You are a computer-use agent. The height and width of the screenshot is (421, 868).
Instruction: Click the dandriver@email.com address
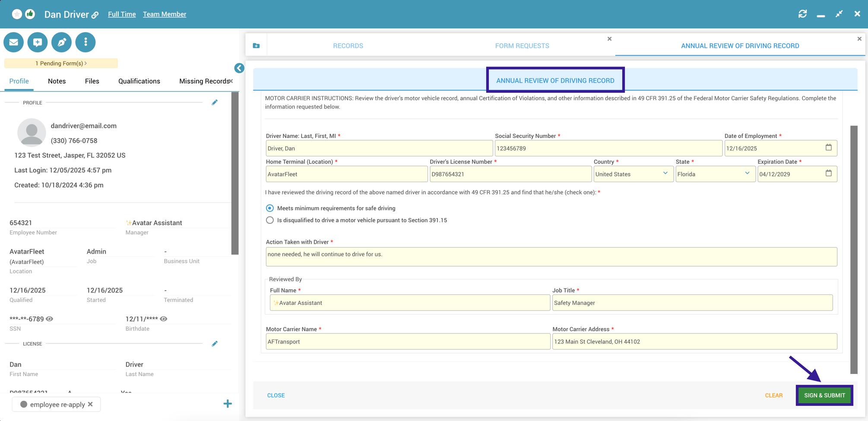[x=84, y=126]
